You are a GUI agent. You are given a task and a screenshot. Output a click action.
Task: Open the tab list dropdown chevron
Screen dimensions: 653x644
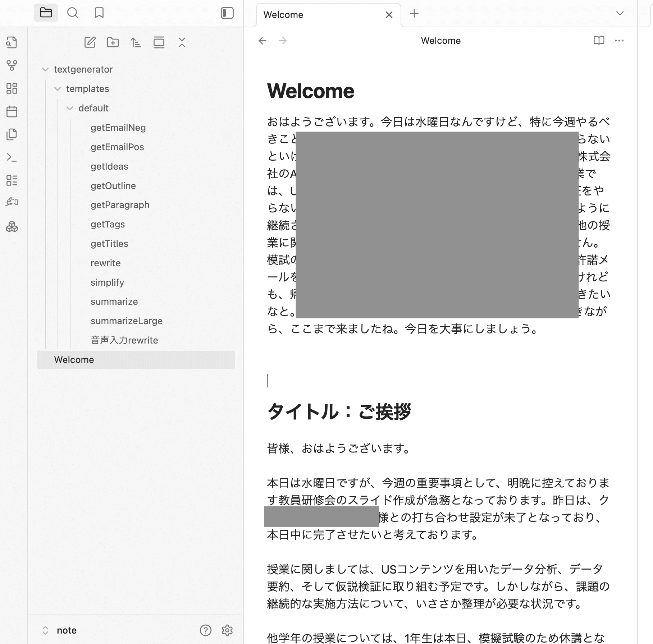[x=620, y=13]
